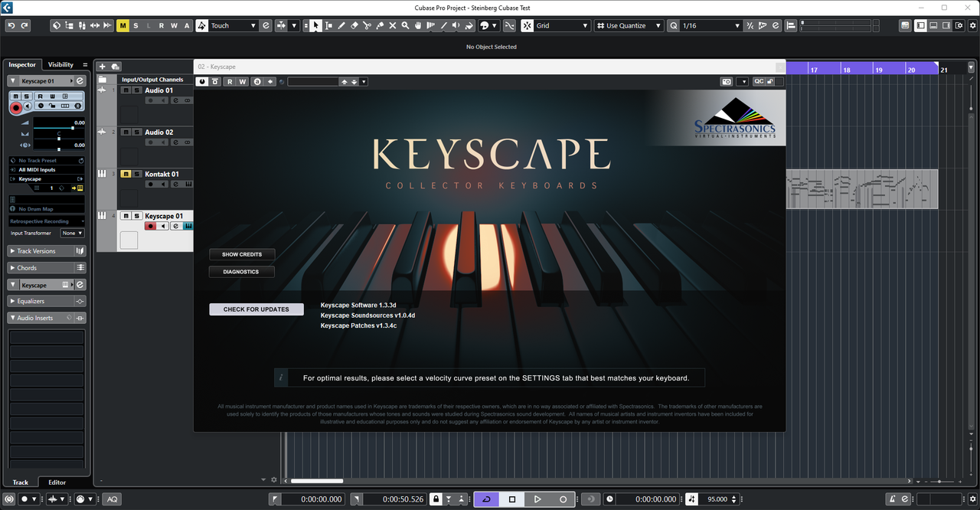This screenshot has width=980, height=510.
Task: Unmute the Kontakt 01 track
Action: 126,174
